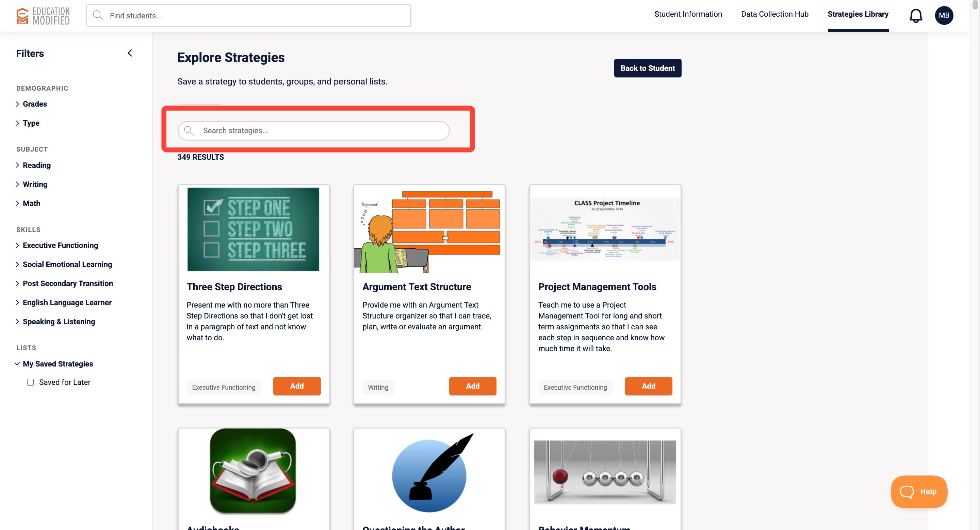Go to the Student Information tab
The height and width of the screenshot is (530, 980).
pos(688,14)
